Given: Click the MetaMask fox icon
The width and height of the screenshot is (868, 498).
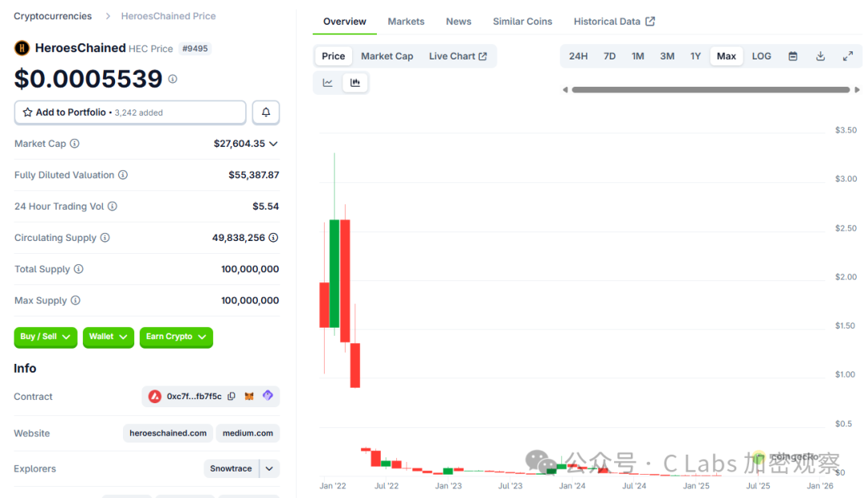Looking at the screenshot, I should pos(249,396).
